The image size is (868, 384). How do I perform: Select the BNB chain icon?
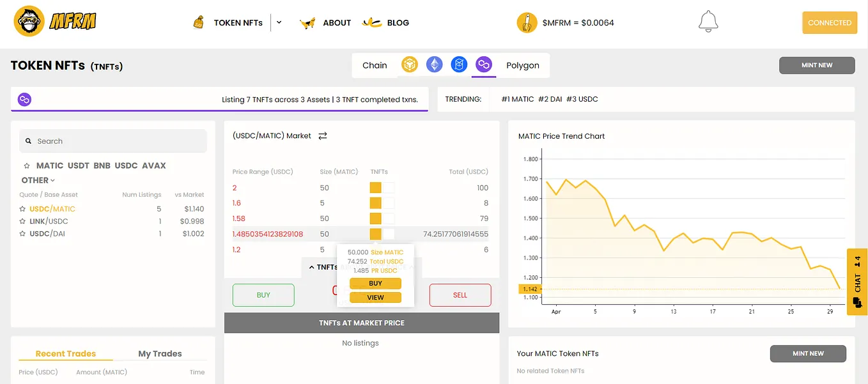pos(409,65)
